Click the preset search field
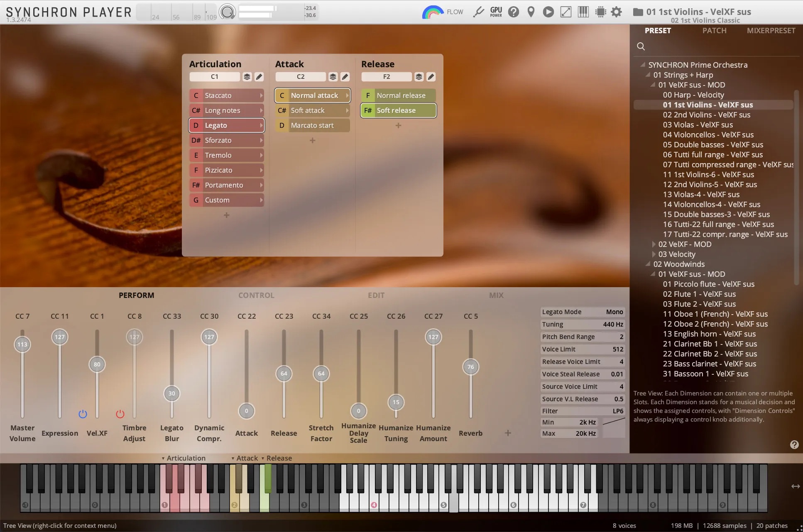This screenshot has height=532, width=803. (x=641, y=46)
